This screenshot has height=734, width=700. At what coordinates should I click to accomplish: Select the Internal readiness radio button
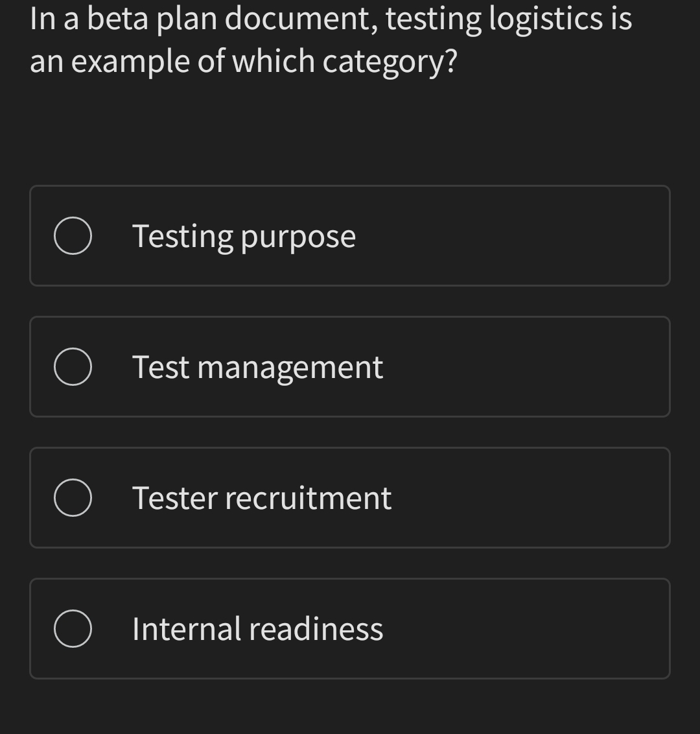(x=72, y=628)
